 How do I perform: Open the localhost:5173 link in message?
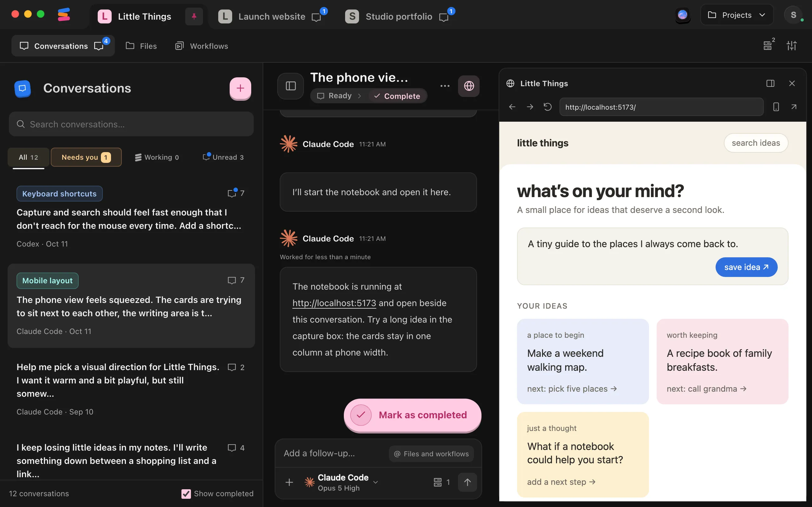[334, 303]
